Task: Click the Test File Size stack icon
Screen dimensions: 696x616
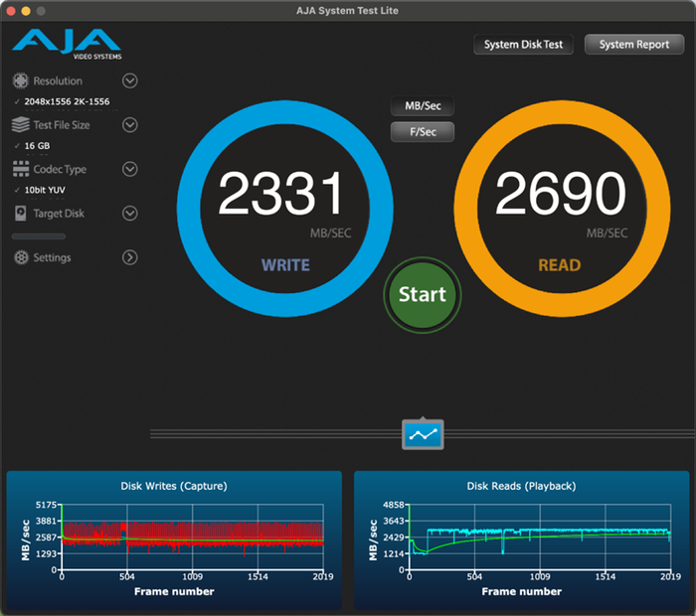Action: (x=21, y=124)
